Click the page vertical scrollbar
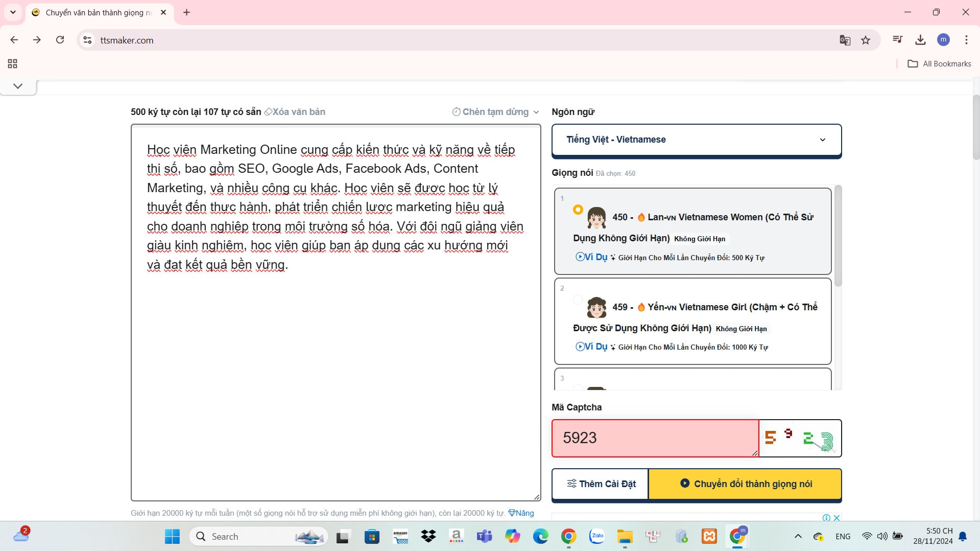 [x=976, y=128]
